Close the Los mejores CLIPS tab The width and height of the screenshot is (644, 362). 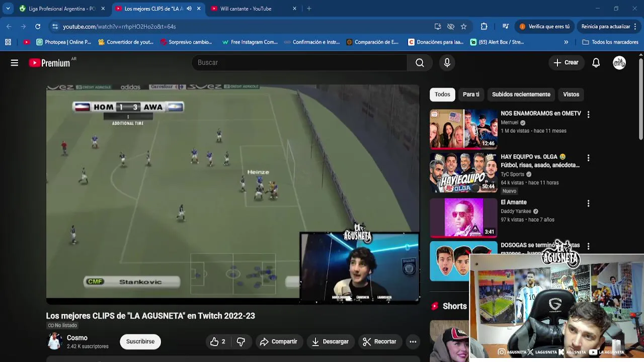click(199, 9)
